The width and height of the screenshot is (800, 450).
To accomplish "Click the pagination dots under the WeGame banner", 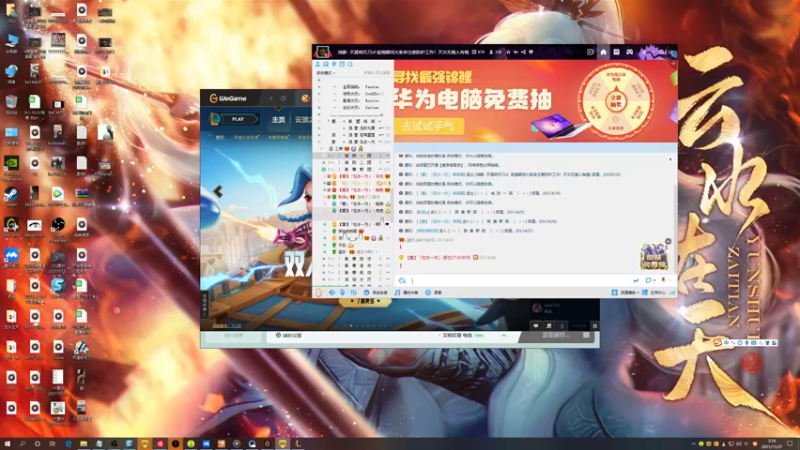I will [x=365, y=325].
